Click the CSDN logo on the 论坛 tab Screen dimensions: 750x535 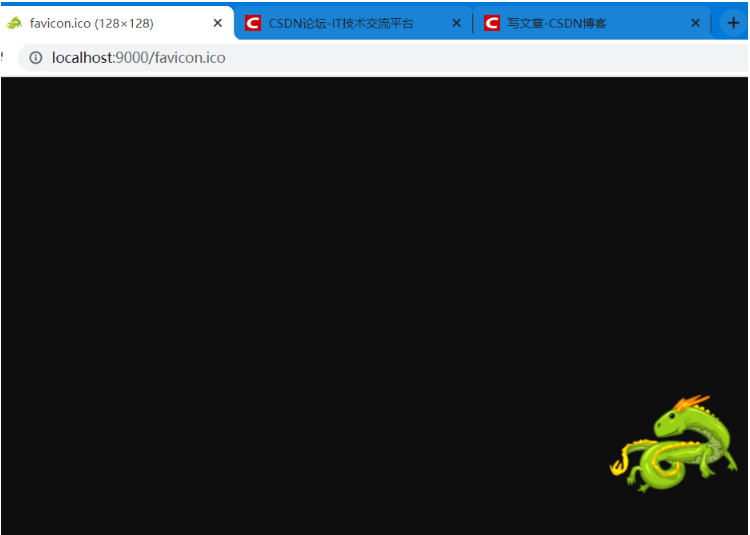point(253,23)
